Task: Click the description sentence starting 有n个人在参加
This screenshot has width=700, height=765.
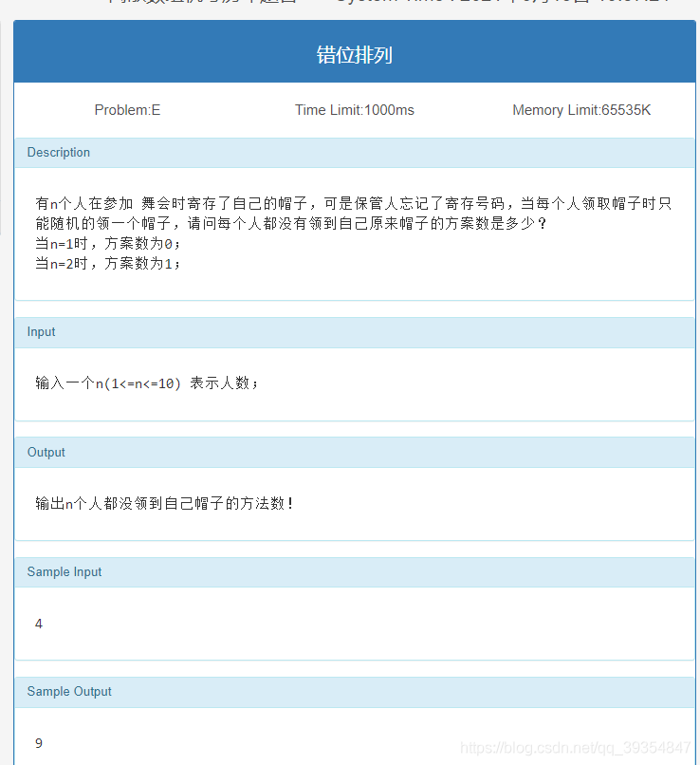Action: pyautogui.click(x=354, y=203)
